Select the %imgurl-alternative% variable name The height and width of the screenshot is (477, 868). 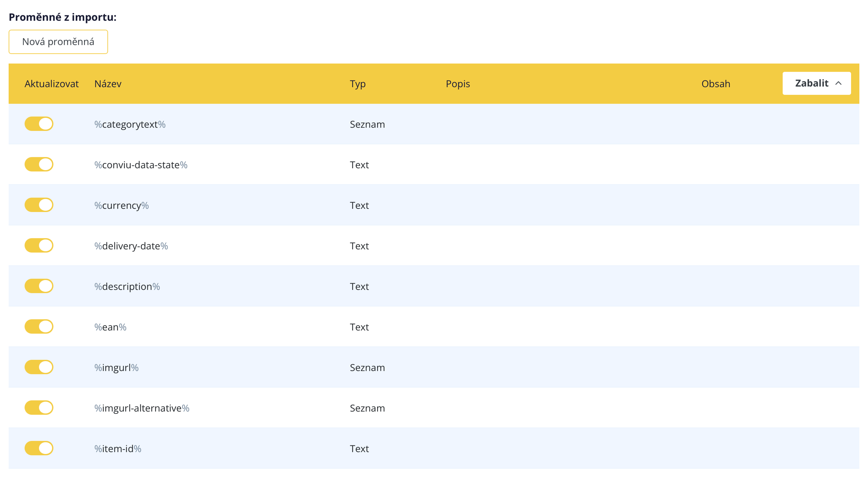coord(142,408)
